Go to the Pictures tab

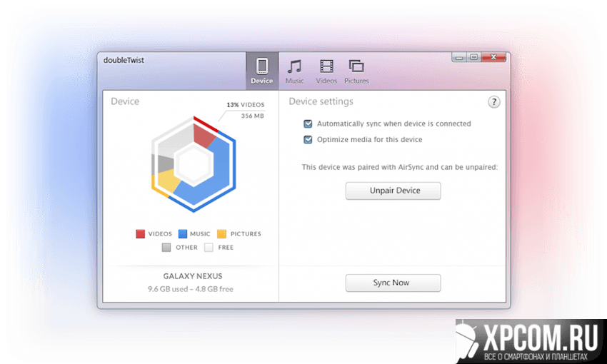[356, 71]
